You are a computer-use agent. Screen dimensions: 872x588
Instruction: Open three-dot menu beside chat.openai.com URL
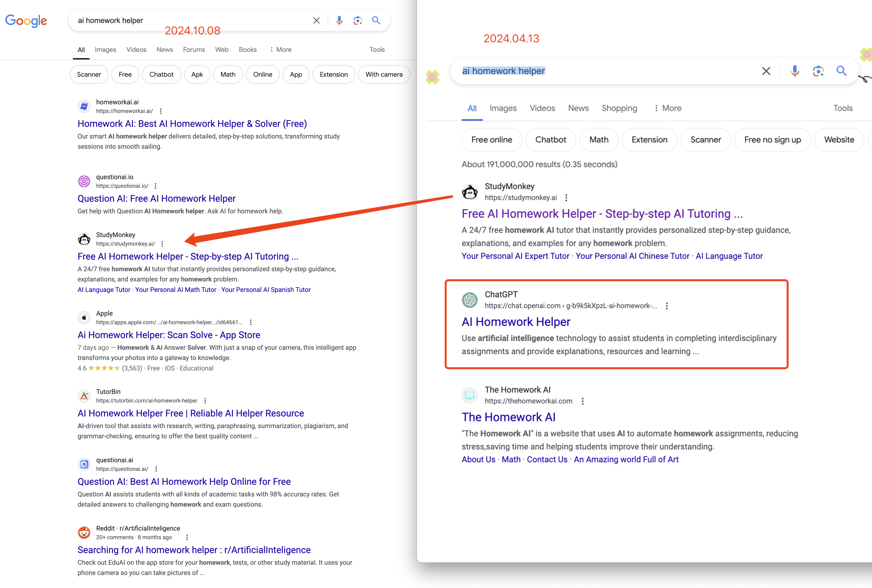(667, 306)
